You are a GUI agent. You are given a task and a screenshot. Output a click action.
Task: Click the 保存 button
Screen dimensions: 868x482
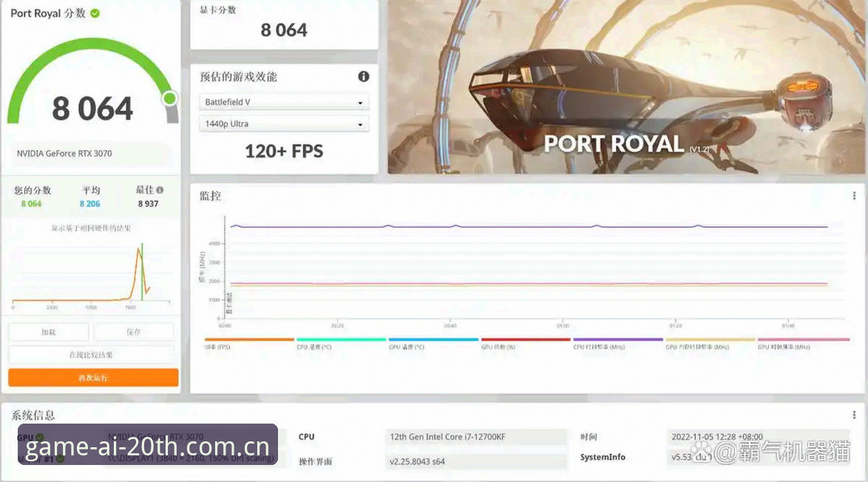(133, 332)
